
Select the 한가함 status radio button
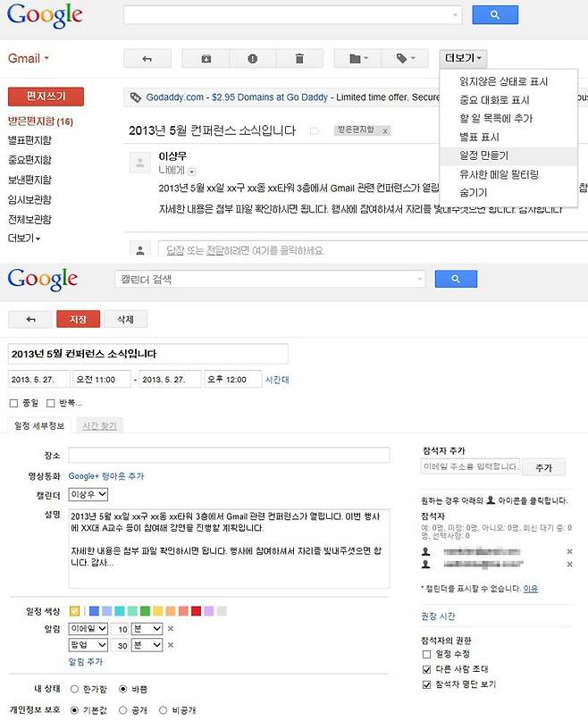pos(74,689)
